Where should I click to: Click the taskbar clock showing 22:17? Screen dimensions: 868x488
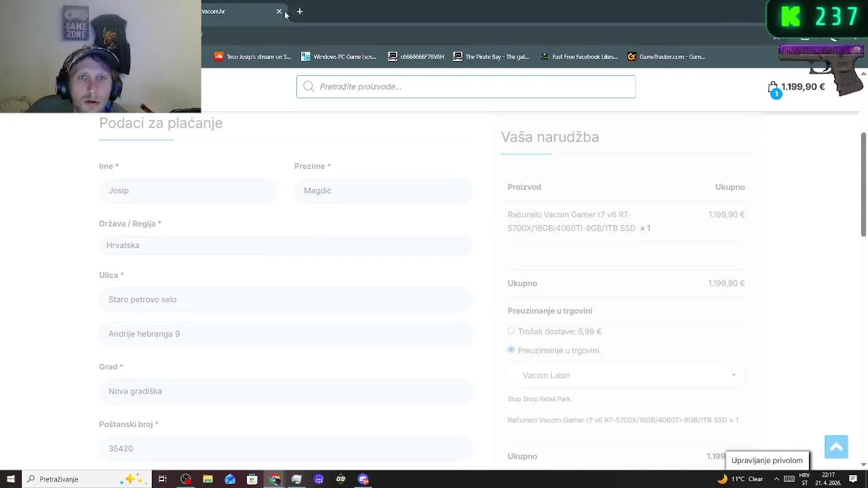pyautogui.click(x=828, y=479)
